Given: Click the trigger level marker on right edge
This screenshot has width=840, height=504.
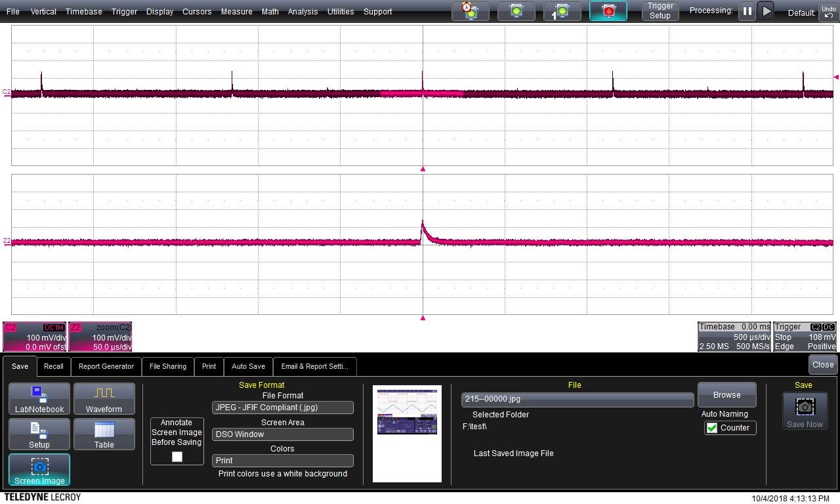Looking at the screenshot, I should coord(836,77).
